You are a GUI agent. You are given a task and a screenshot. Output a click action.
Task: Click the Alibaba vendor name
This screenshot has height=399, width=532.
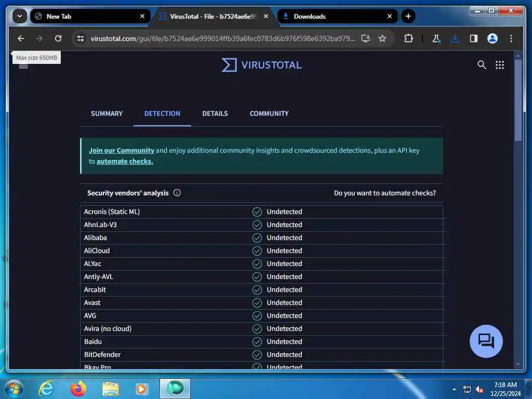(x=96, y=237)
